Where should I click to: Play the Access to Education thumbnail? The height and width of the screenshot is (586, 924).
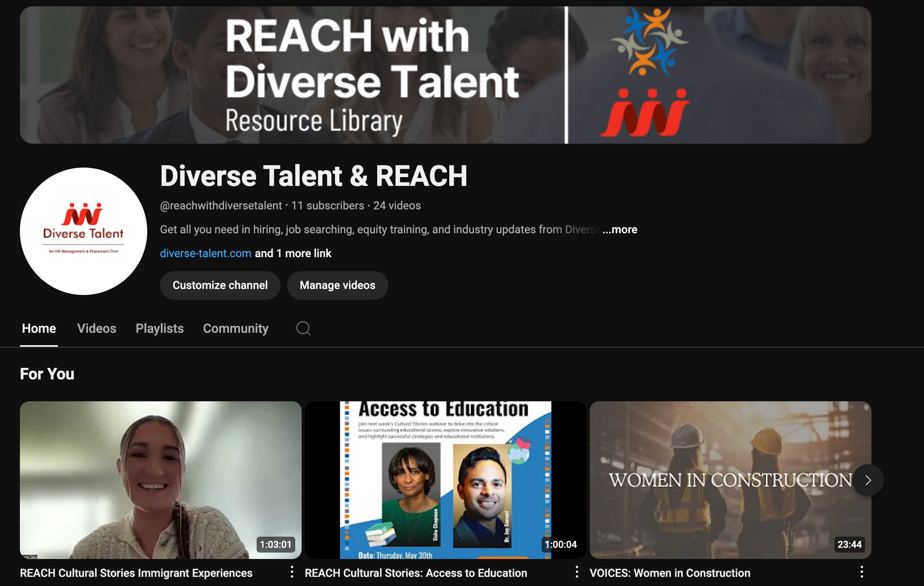[446, 480]
